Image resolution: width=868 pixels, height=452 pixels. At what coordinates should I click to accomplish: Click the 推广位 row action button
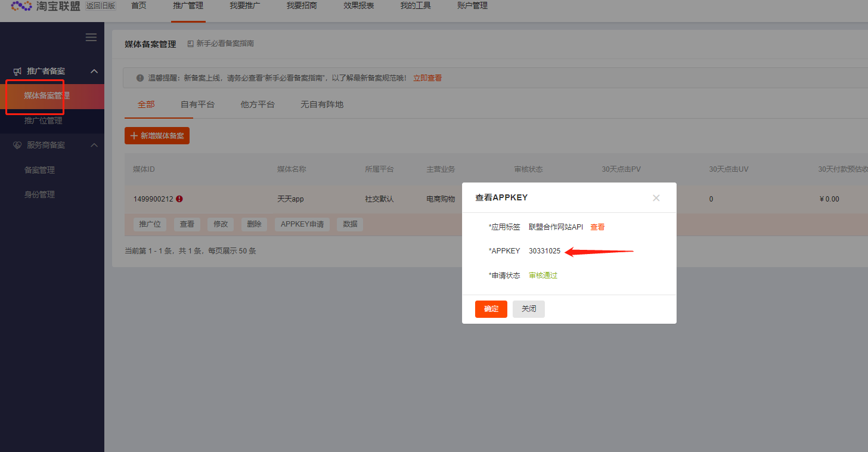point(150,224)
